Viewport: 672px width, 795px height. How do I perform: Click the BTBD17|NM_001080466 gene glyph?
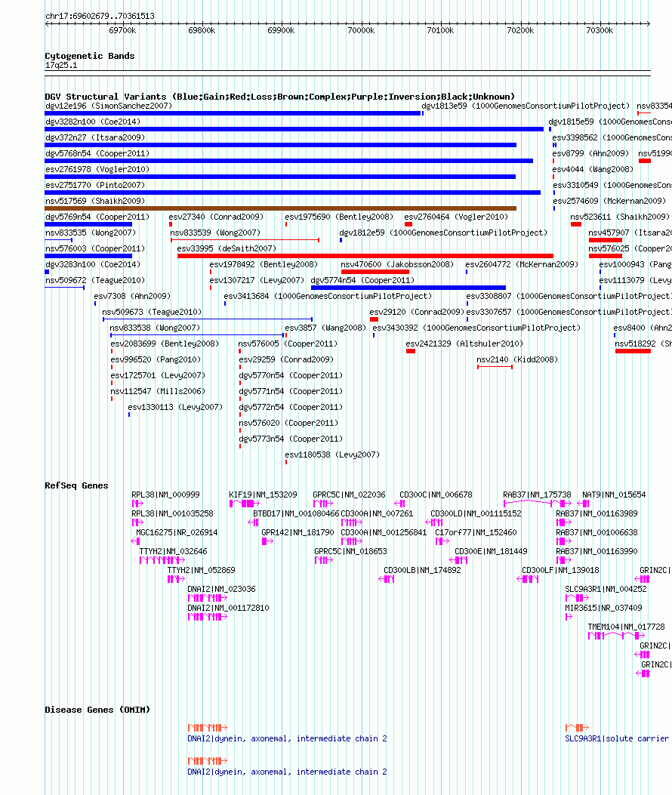coord(254,522)
